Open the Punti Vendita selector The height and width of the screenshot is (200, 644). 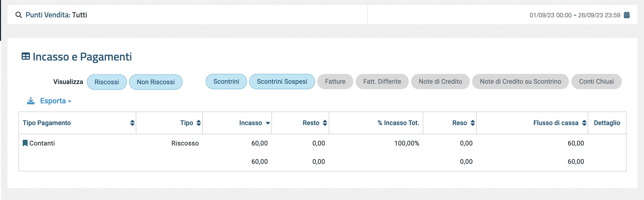[x=56, y=15]
